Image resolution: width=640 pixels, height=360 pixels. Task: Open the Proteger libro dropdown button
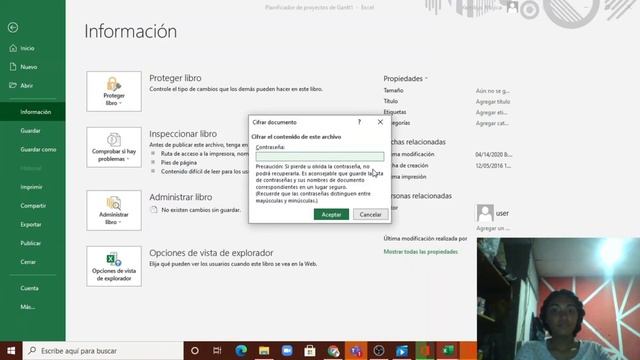tap(114, 91)
